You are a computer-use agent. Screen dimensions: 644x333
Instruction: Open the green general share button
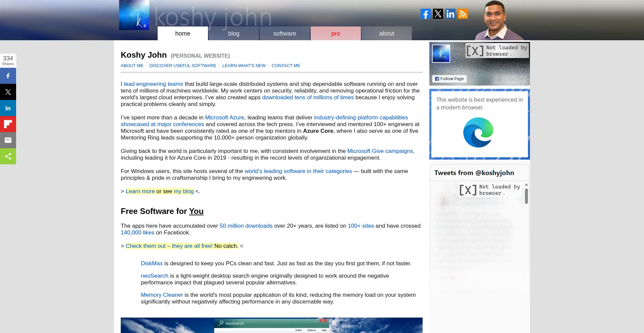(x=8, y=156)
